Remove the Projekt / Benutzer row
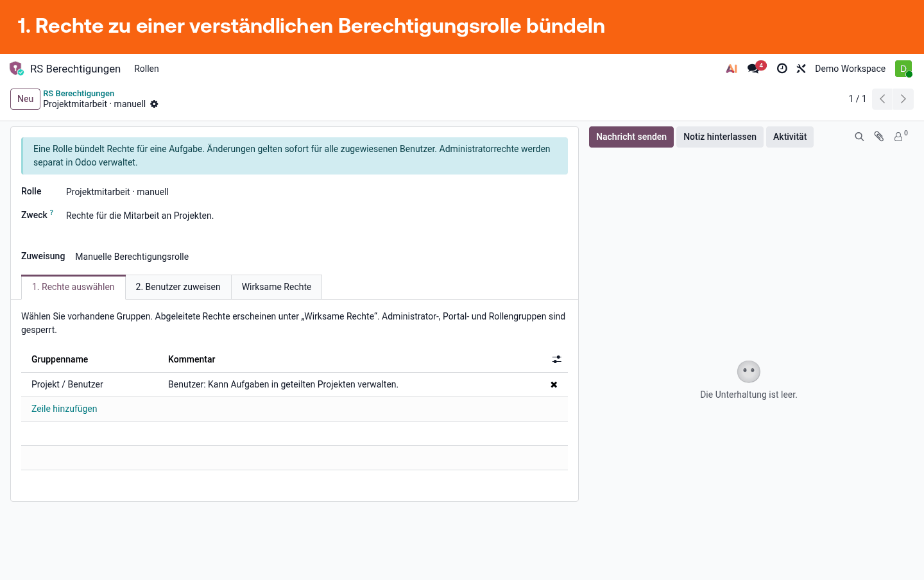 pos(554,385)
